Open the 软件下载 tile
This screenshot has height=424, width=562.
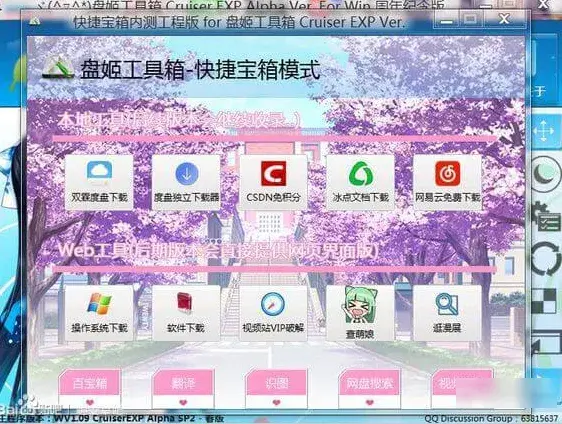pyautogui.click(x=186, y=313)
